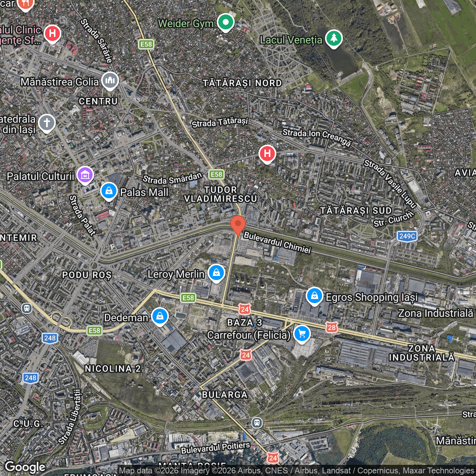
Task: Click the C.U.G. district label
Action: point(28,424)
